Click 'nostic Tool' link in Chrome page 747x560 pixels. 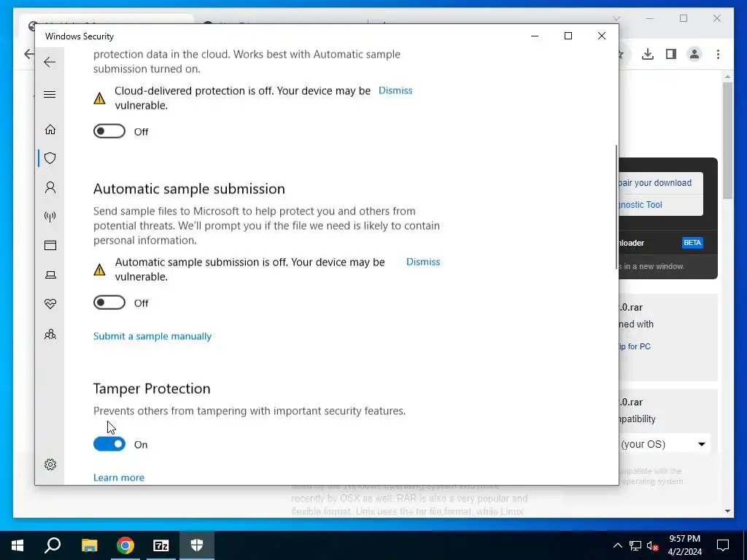(640, 205)
